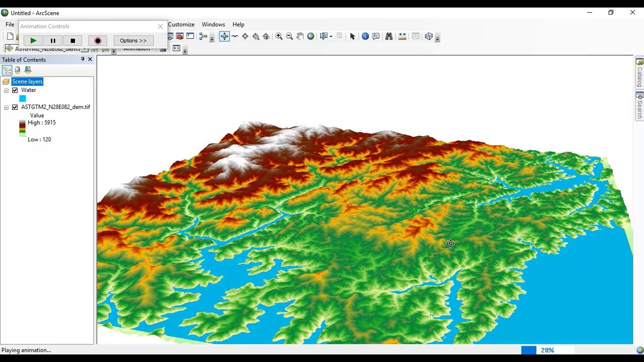Select the Zoom In tool
Image resolution: width=644 pixels, height=362 pixels.
coord(279,36)
